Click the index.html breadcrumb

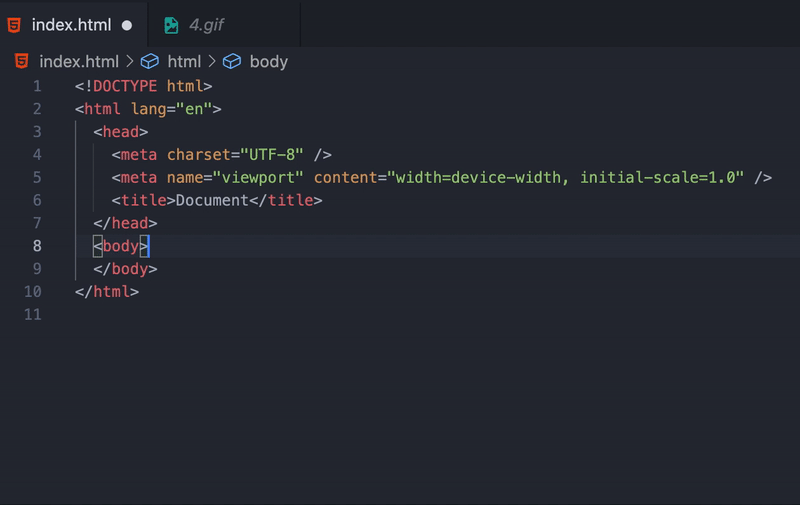(79, 62)
